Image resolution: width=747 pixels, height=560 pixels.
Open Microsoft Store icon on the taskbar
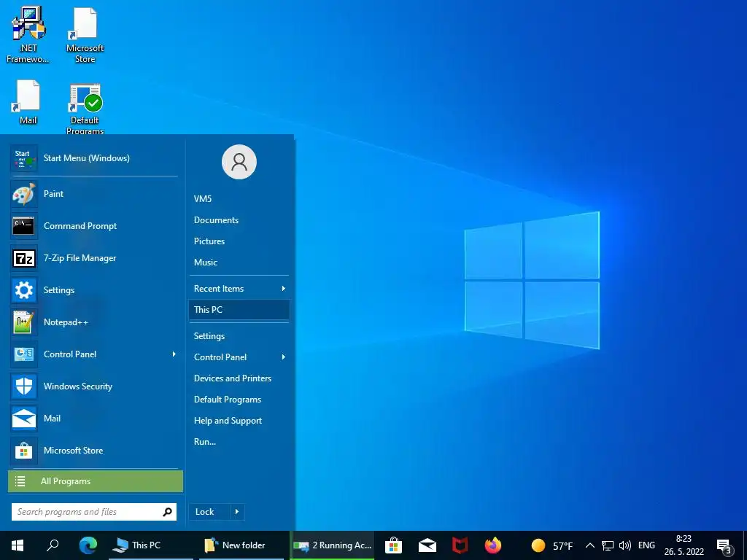[x=393, y=545]
